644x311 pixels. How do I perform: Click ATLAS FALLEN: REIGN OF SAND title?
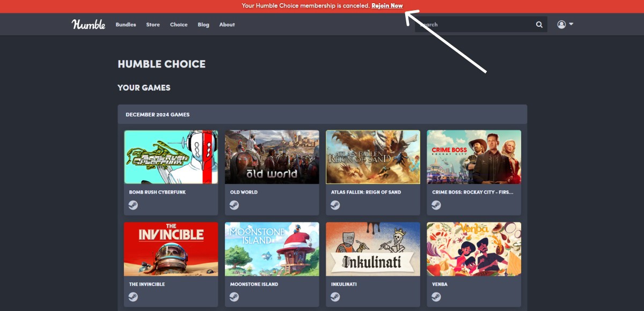point(366,192)
